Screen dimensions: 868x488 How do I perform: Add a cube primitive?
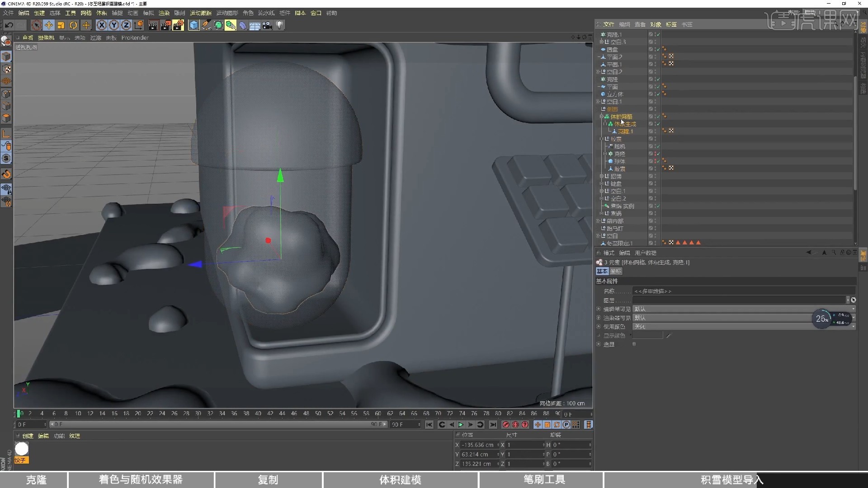click(194, 25)
